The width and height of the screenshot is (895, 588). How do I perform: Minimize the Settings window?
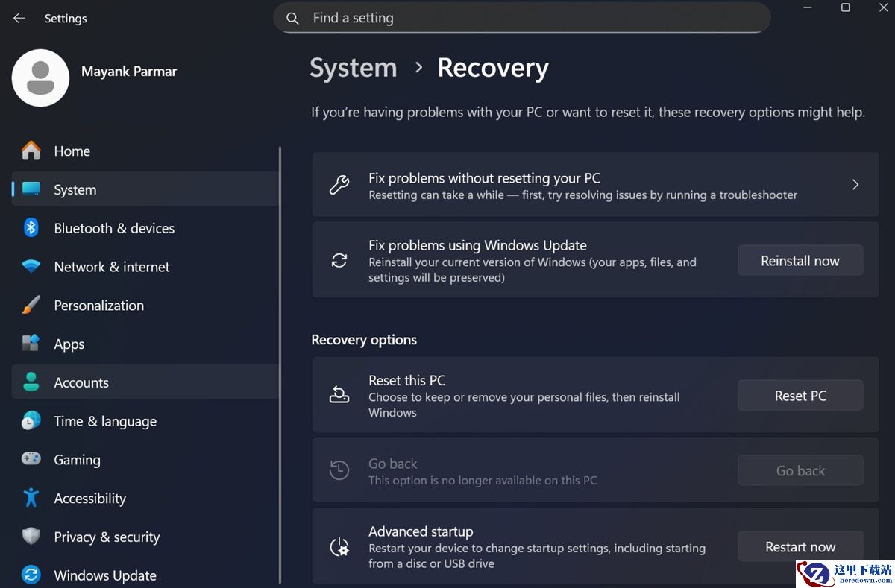pos(808,7)
